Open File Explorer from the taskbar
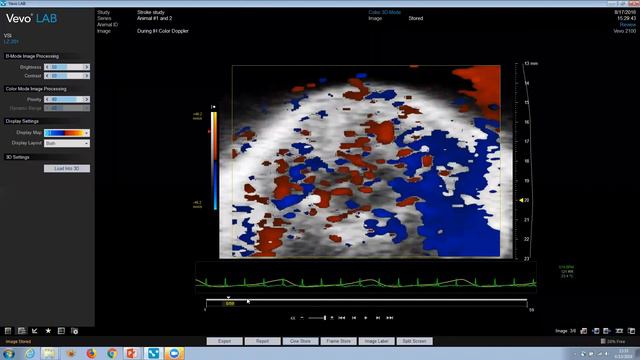Viewport: 640px width, 360px height. pos(49,353)
